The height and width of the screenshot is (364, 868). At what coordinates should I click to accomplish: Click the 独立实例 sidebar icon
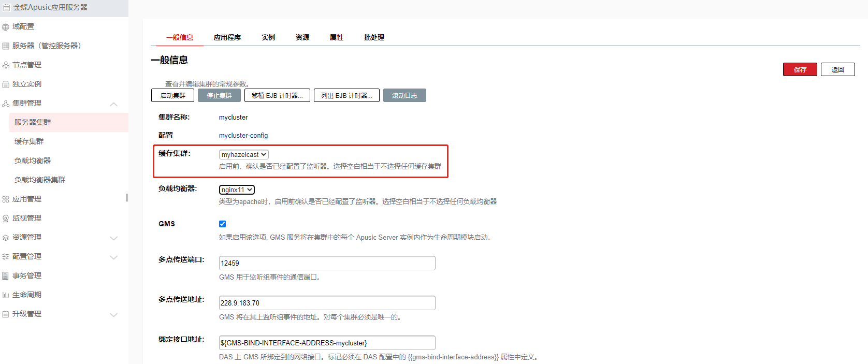click(x=6, y=84)
